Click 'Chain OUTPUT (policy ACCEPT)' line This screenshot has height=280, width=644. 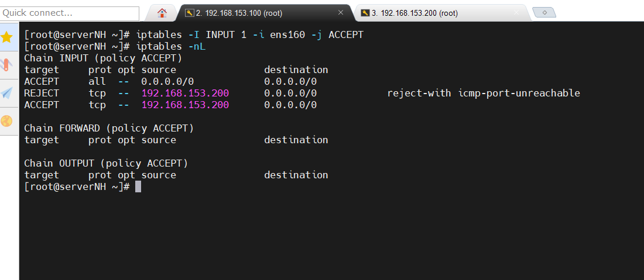[x=106, y=164]
